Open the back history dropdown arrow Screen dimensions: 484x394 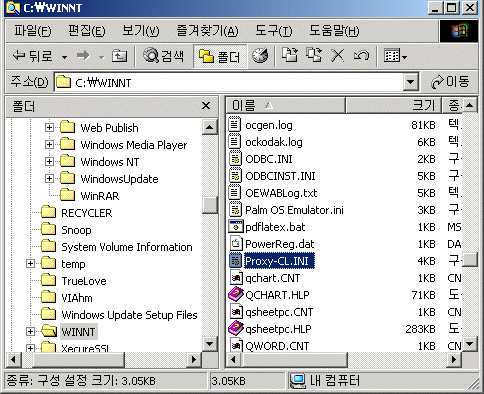click(64, 57)
